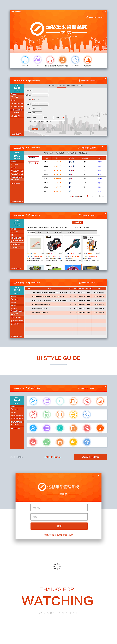Tick checkbox for 68.0 price order row
Image resolution: width=117 pixels, height=644 pixels.
[x=26, y=309]
